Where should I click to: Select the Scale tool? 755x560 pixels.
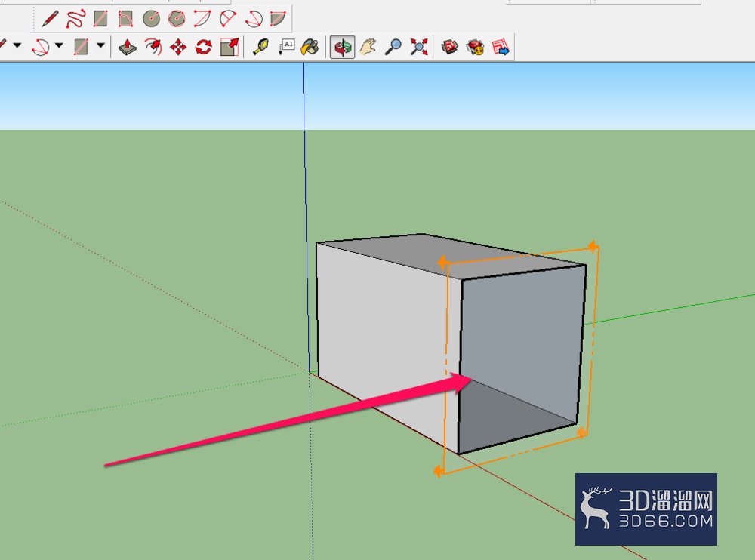point(230,47)
